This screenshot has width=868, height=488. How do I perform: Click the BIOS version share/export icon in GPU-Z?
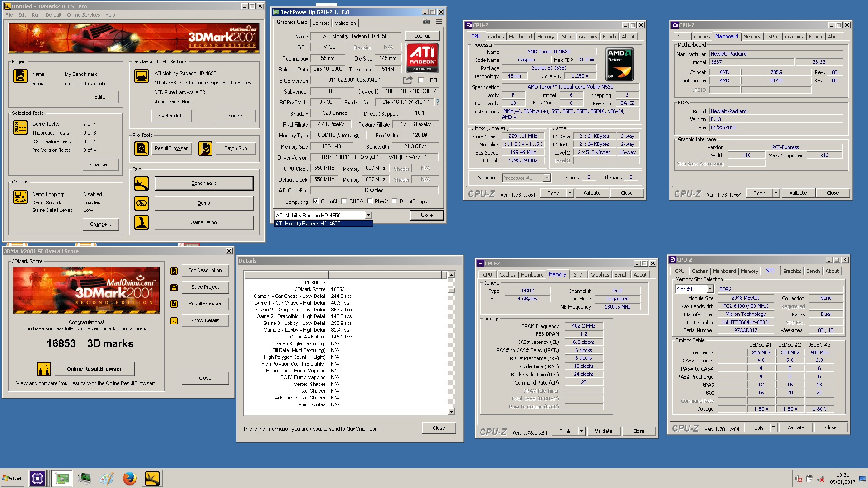[x=408, y=80]
